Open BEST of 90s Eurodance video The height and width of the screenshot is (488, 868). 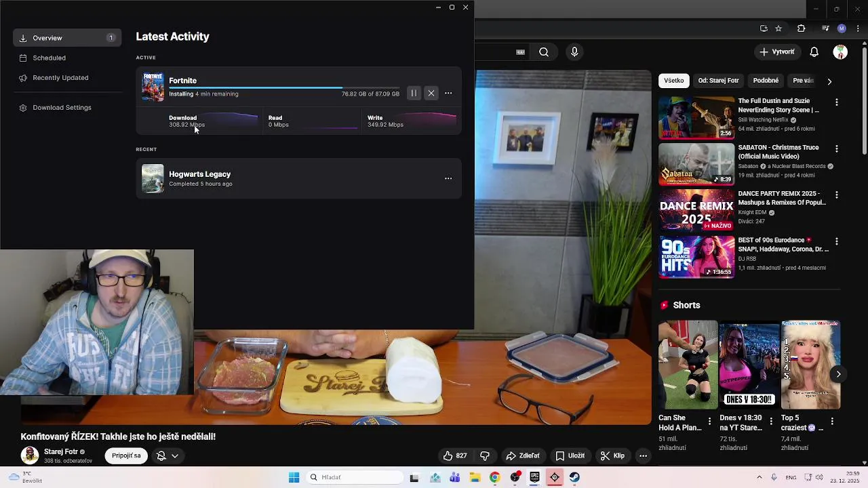pyautogui.click(x=696, y=257)
